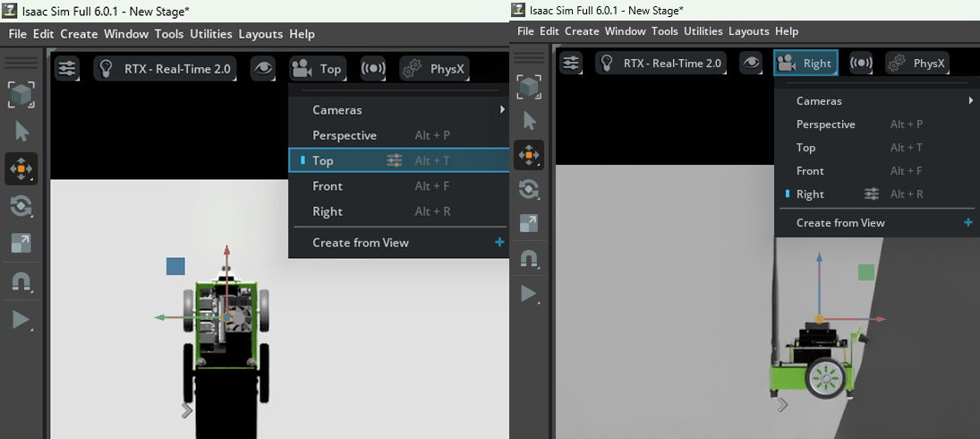Image resolution: width=980 pixels, height=439 pixels.
Task: Open the RTX - Real-Time 2.0 renderer dropdown in the left window
Action: coord(165,69)
